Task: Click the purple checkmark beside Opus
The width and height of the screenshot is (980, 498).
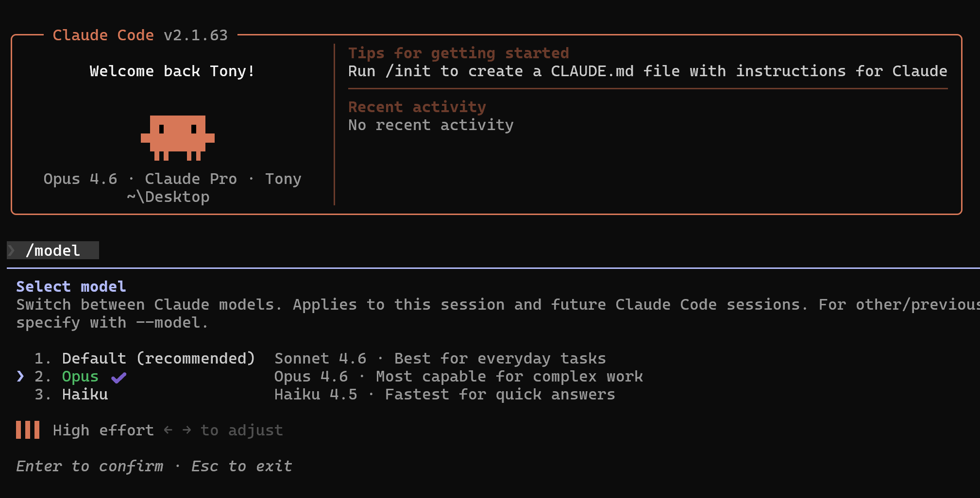Action: pyautogui.click(x=118, y=377)
